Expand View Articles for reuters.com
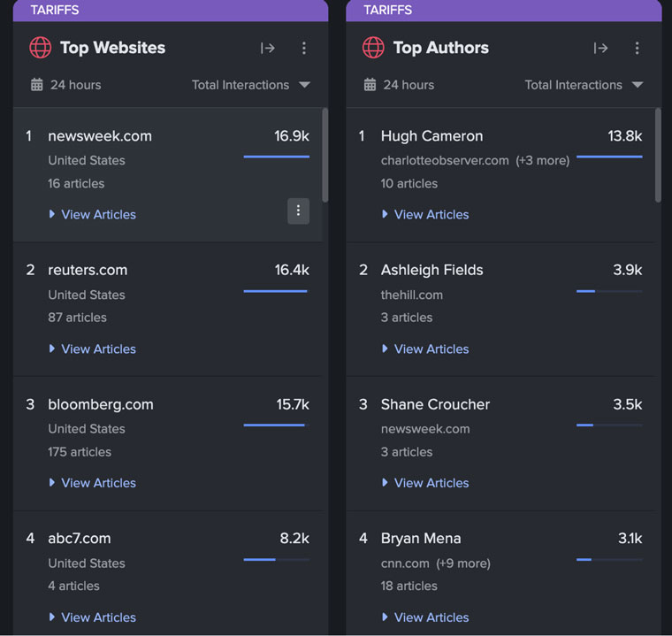The width and height of the screenshot is (672, 636). click(93, 349)
